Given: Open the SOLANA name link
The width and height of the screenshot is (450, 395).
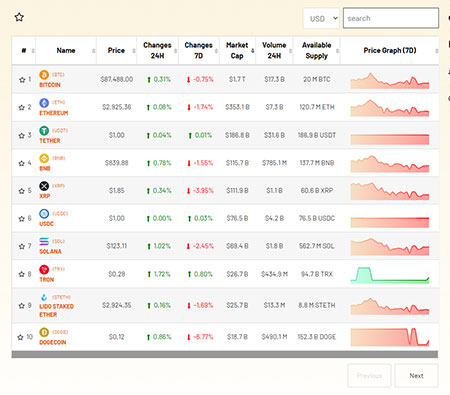Looking at the screenshot, I should [x=50, y=251].
